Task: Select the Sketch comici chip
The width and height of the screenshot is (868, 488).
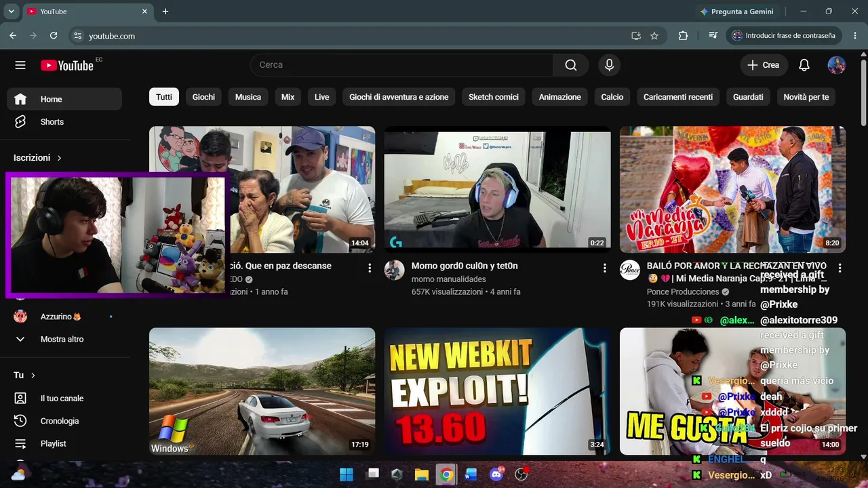Action: (x=494, y=97)
